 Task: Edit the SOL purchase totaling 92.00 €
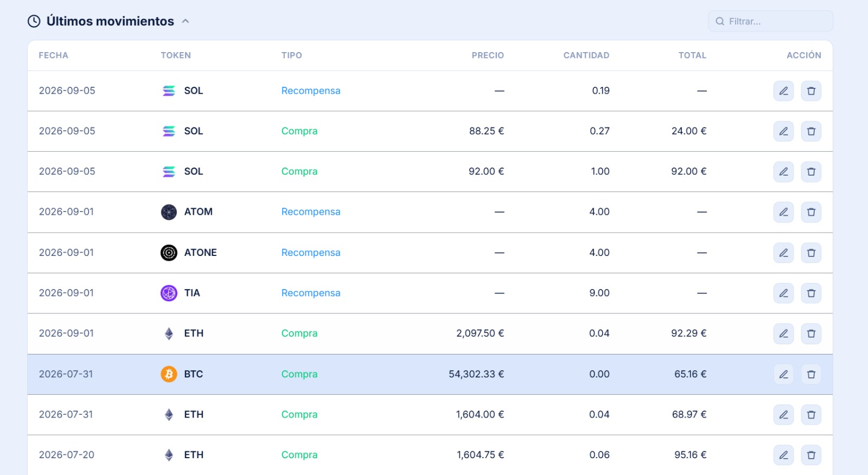click(x=783, y=172)
